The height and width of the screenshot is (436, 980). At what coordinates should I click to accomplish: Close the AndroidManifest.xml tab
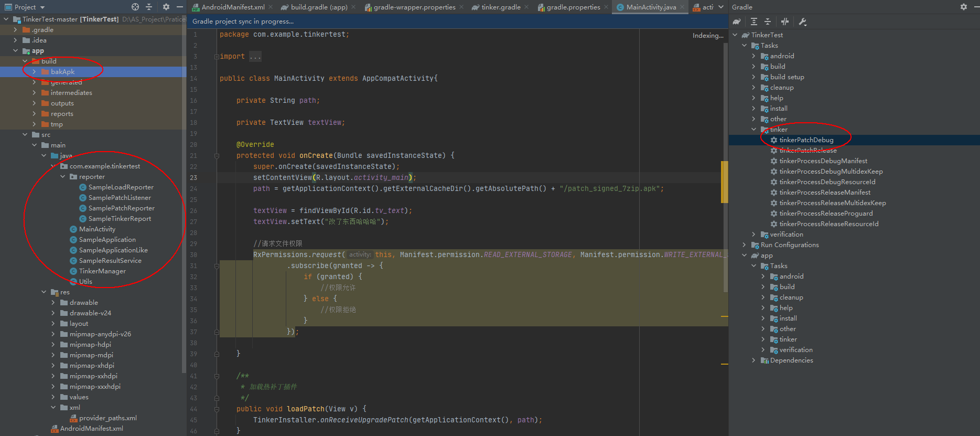click(x=271, y=7)
